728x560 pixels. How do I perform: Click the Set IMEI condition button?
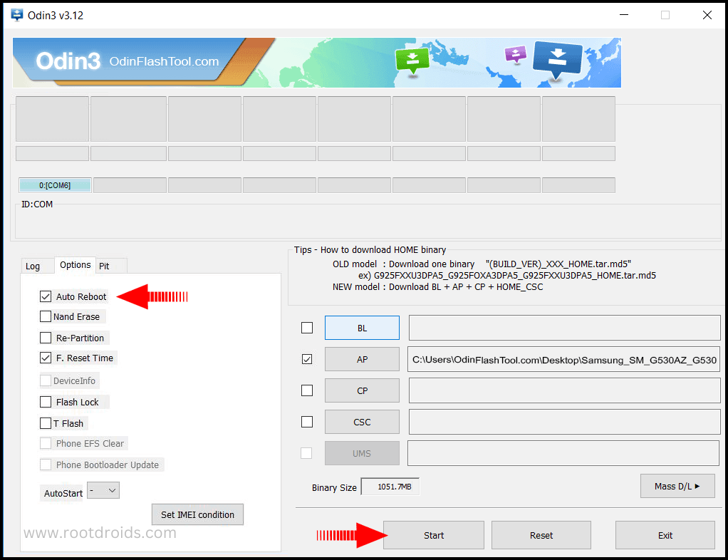click(197, 514)
